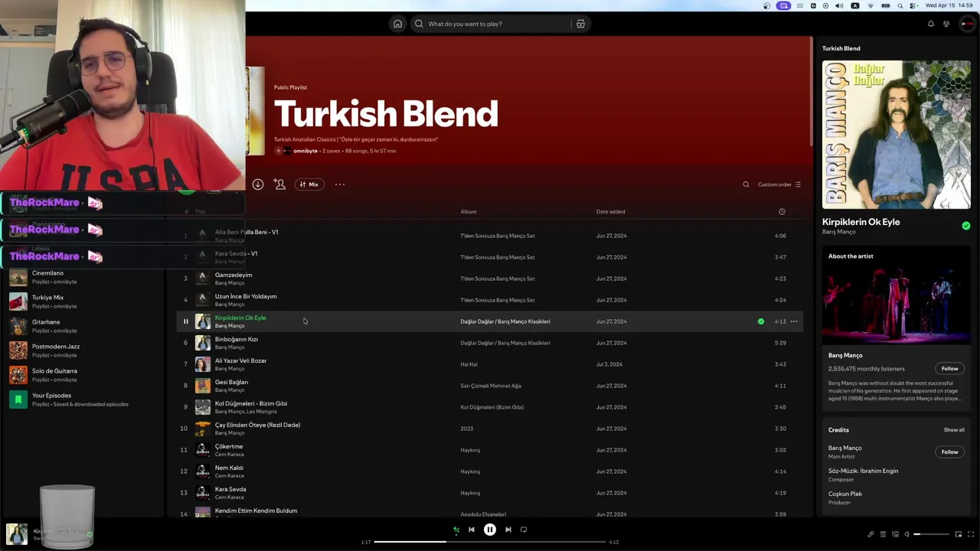The height and width of the screenshot is (551, 980).
Task: Open Connect to a device icon
Action: tap(895, 534)
